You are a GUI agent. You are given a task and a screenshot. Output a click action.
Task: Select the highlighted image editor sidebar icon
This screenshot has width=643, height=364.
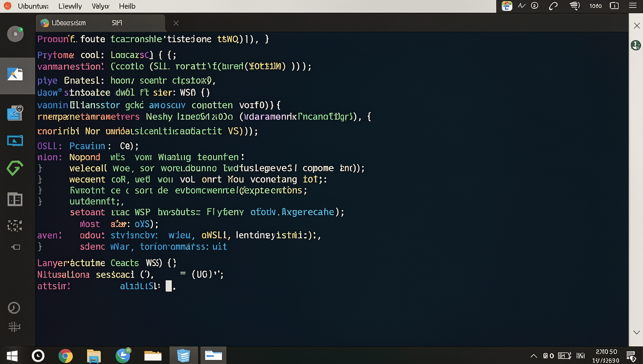15,74
